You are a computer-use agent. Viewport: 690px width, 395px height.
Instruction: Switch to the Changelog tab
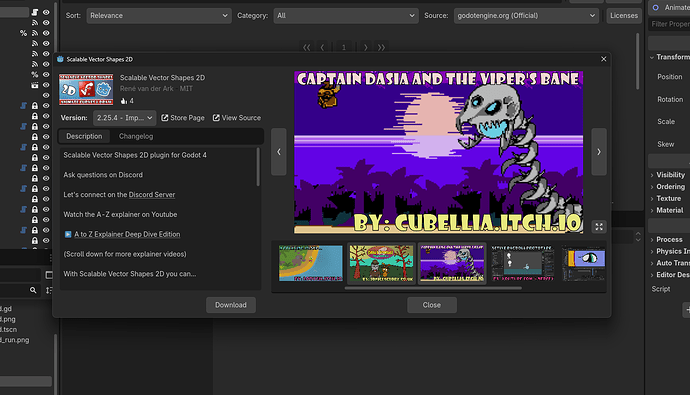pos(136,136)
